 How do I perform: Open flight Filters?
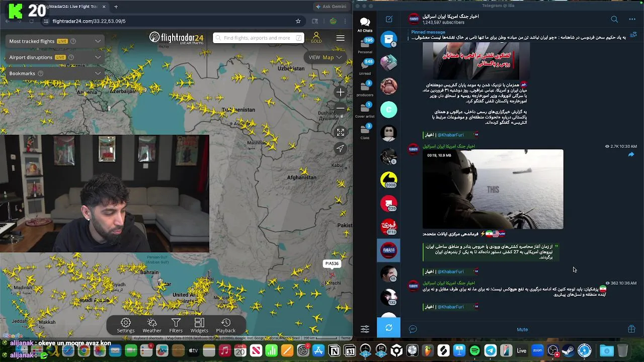point(176,325)
